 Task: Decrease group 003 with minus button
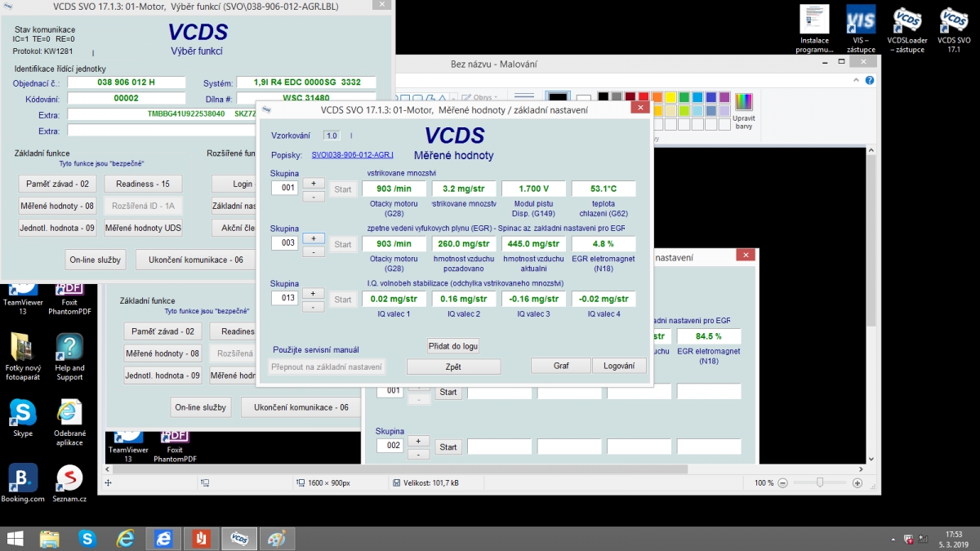tap(314, 251)
